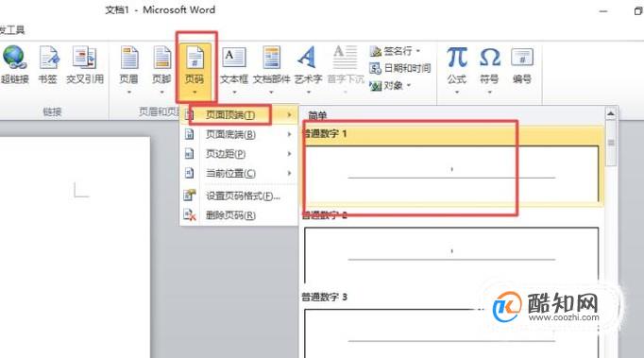Expand the 页面顶端 submenu arrow

(289, 115)
